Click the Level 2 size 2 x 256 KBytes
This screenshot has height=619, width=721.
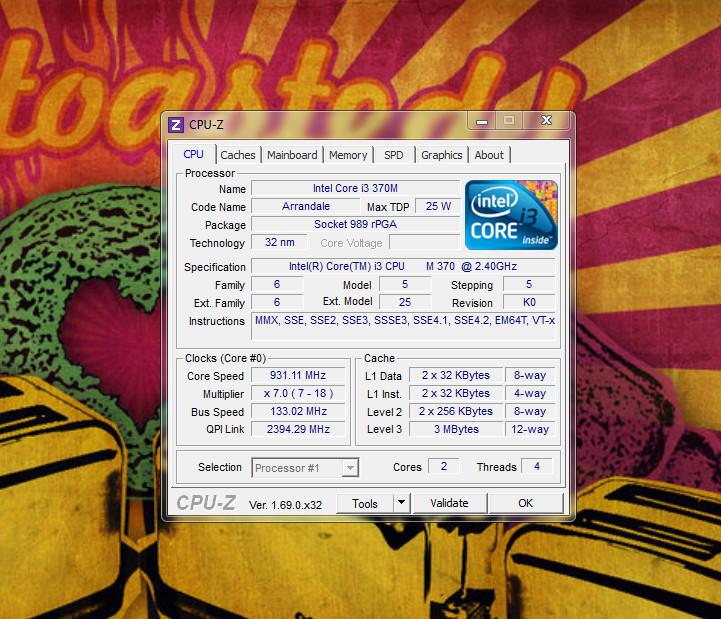pos(456,411)
